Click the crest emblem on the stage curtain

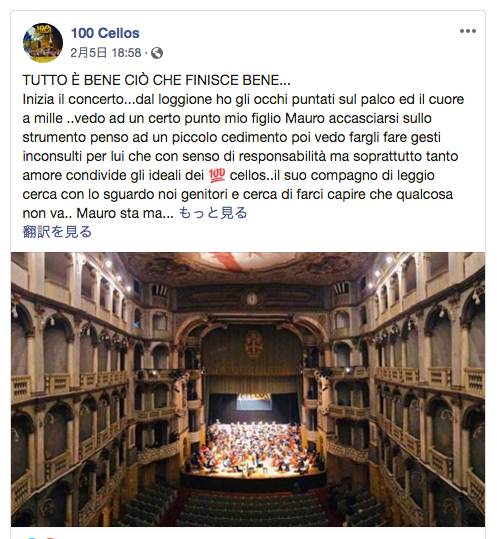click(x=253, y=344)
